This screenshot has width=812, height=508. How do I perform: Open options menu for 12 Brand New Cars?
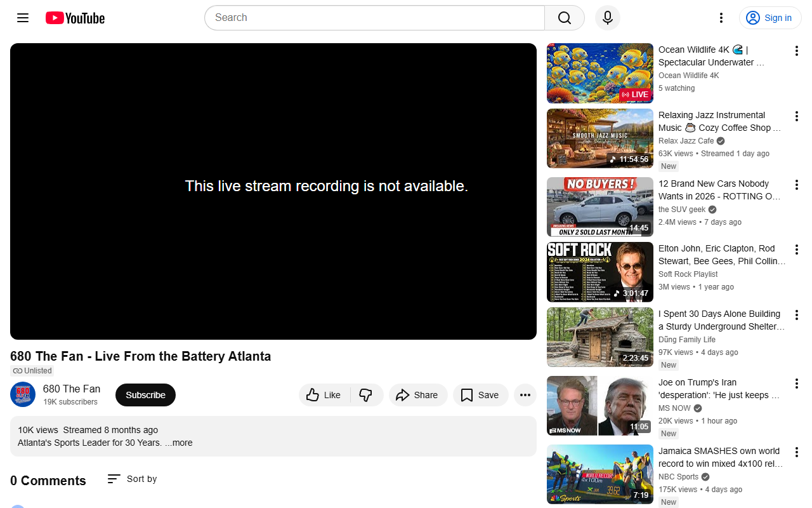[797, 185]
